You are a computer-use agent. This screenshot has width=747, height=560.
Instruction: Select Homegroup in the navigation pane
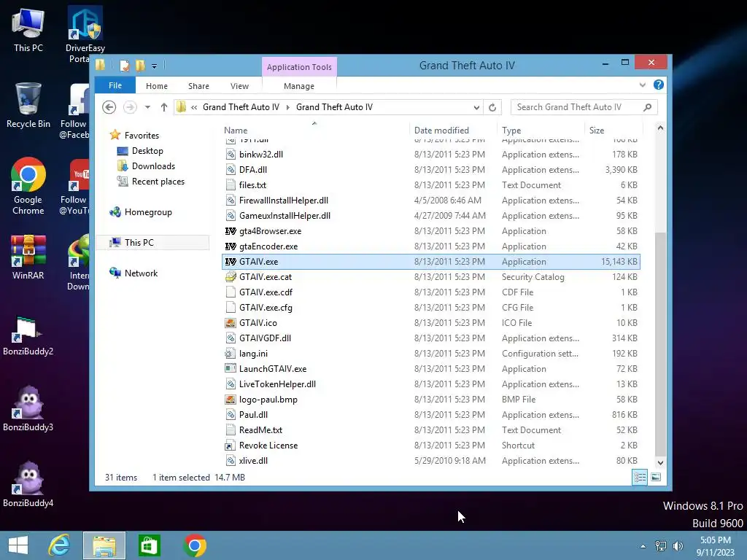pos(147,212)
